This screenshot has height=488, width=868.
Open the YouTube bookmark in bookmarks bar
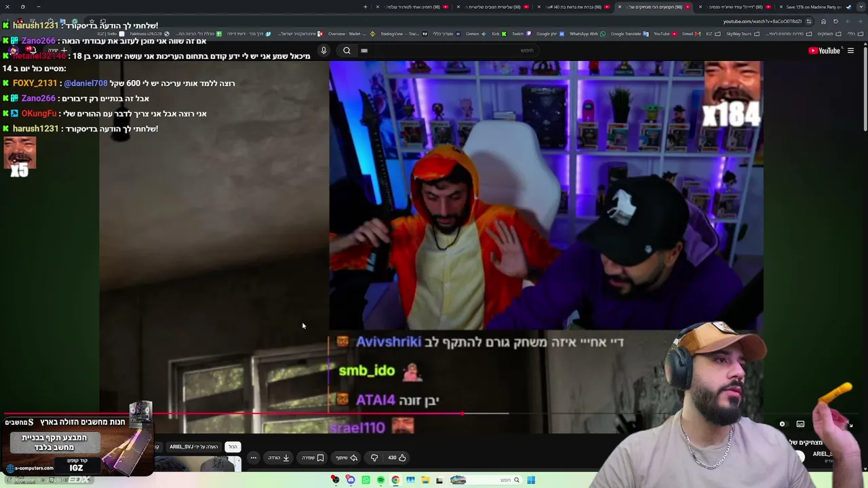665,33
